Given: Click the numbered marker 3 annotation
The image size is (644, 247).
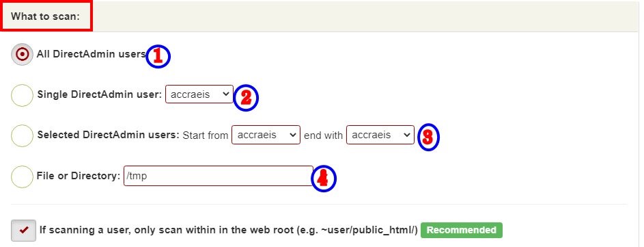Looking at the screenshot, I should [428, 138].
